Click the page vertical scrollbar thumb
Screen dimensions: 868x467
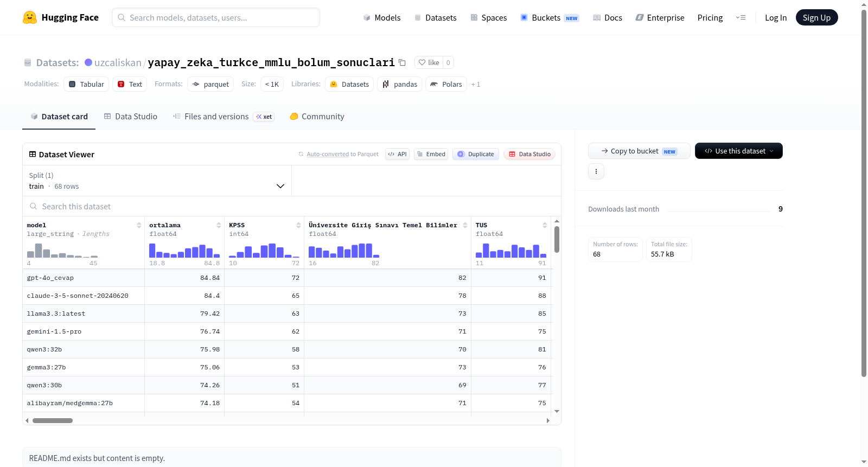864,193
